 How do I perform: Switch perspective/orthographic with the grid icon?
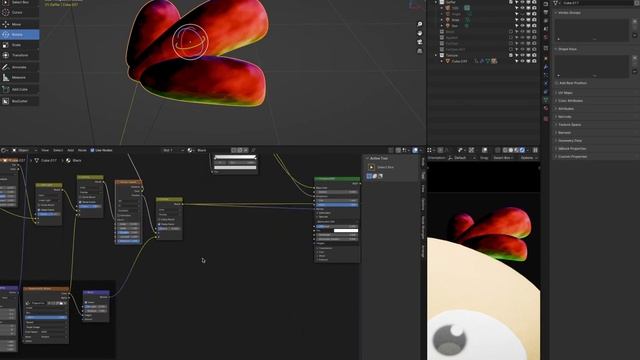(420, 51)
